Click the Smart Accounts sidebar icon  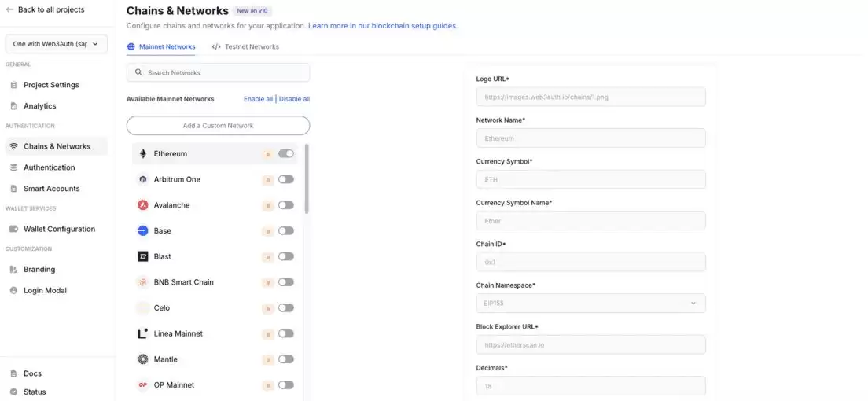point(13,189)
